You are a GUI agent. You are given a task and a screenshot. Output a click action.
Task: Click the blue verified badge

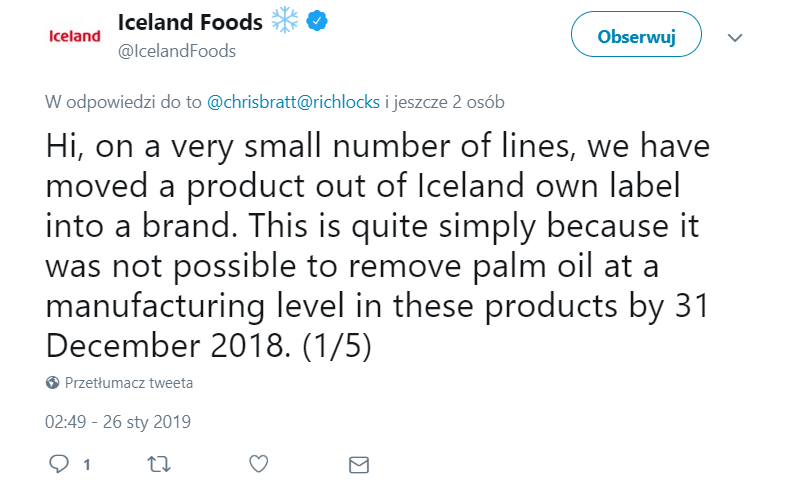[315, 21]
